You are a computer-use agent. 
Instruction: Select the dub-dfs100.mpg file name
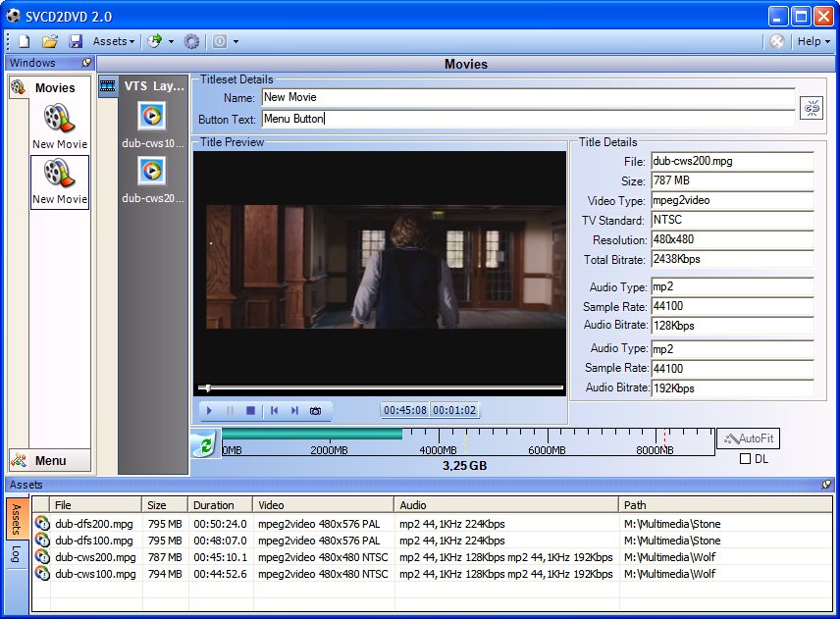tap(94, 541)
